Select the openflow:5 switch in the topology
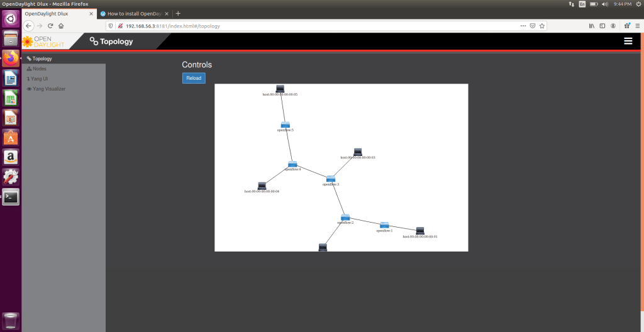This screenshot has width=644, height=332. point(286,124)
